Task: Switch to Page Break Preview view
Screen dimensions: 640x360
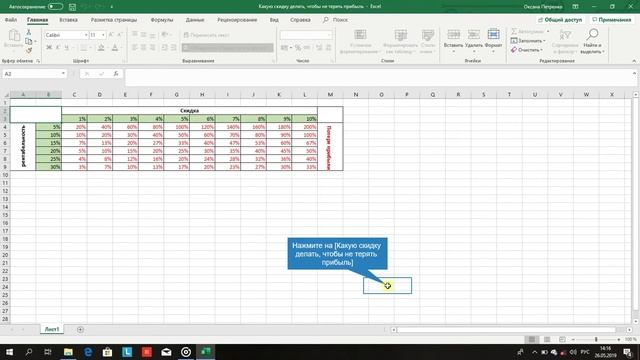Action: 562,340
